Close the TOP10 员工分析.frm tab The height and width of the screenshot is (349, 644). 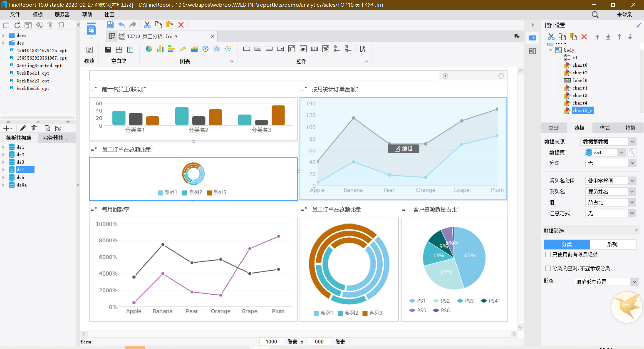tap(212, 36)
